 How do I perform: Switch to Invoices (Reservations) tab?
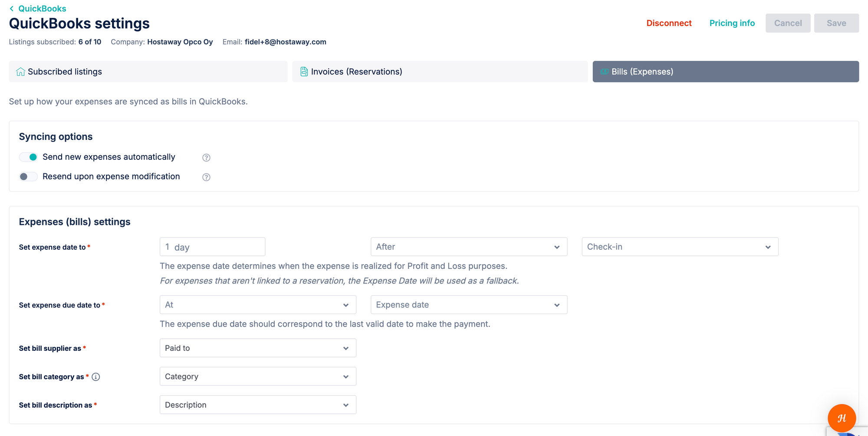[440, 72]
